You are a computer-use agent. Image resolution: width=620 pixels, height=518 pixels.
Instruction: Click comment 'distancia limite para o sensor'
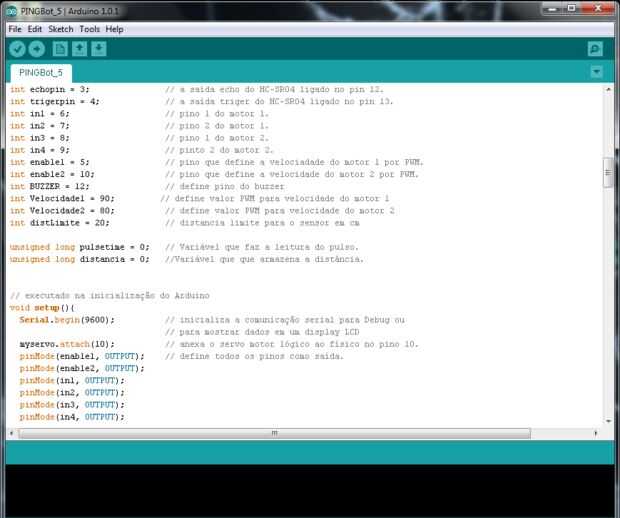(x=254, y=223)
